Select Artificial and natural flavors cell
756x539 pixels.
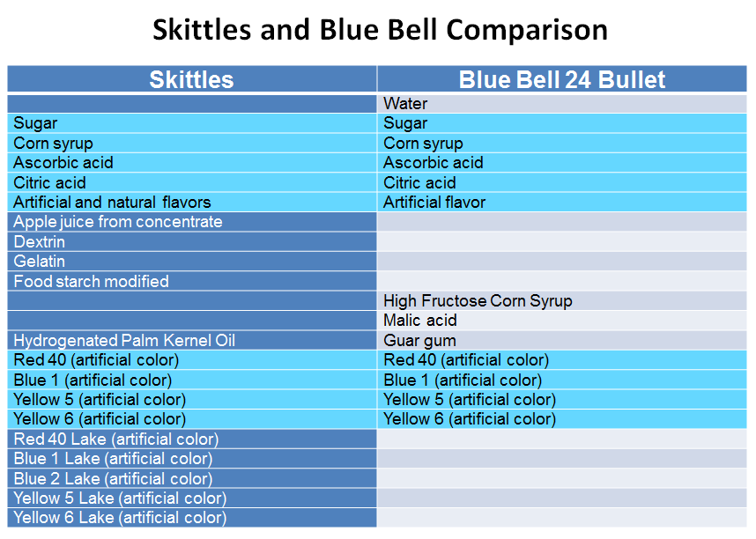(x=192, y=203)
